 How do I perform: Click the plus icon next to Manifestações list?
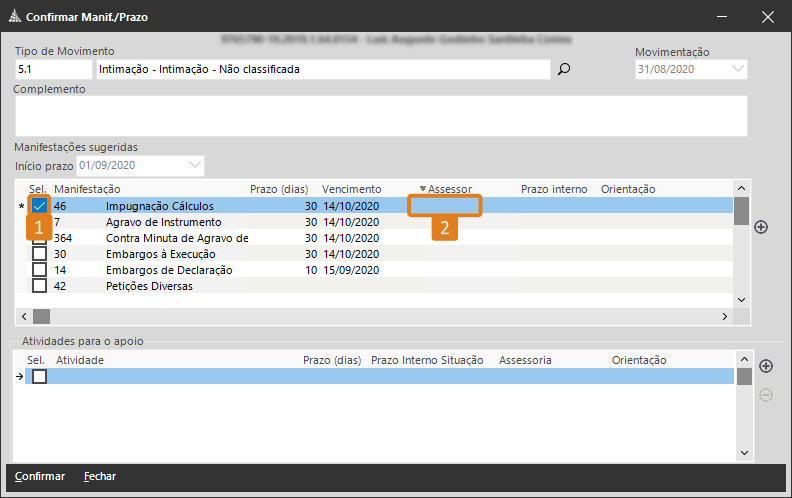click(x=761, y=227)
